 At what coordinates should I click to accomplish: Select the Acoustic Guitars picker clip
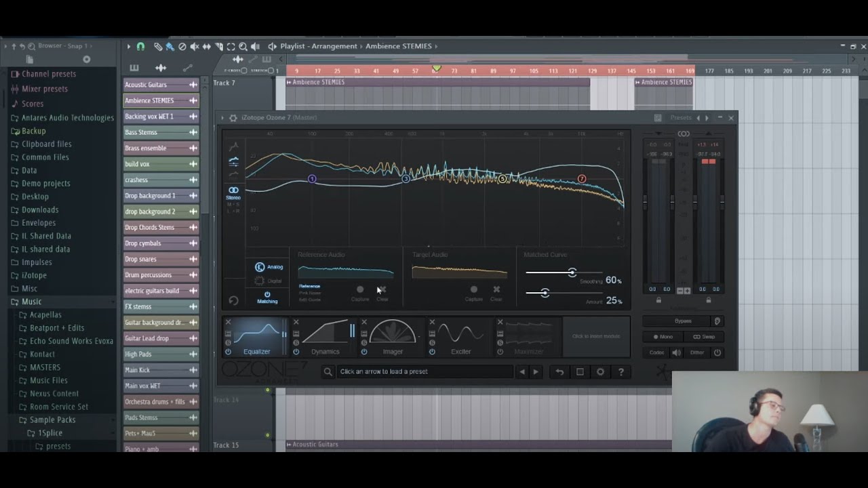(161, 85)
